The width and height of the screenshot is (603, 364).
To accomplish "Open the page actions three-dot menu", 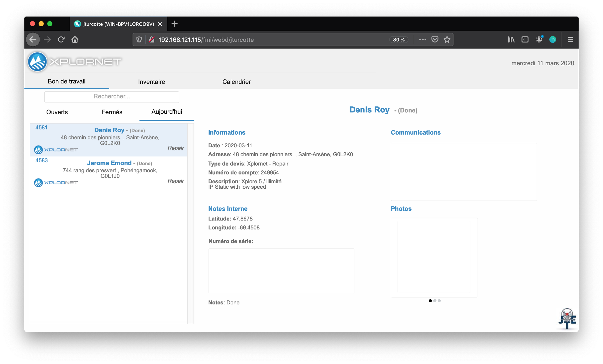I will coord(422,39).
